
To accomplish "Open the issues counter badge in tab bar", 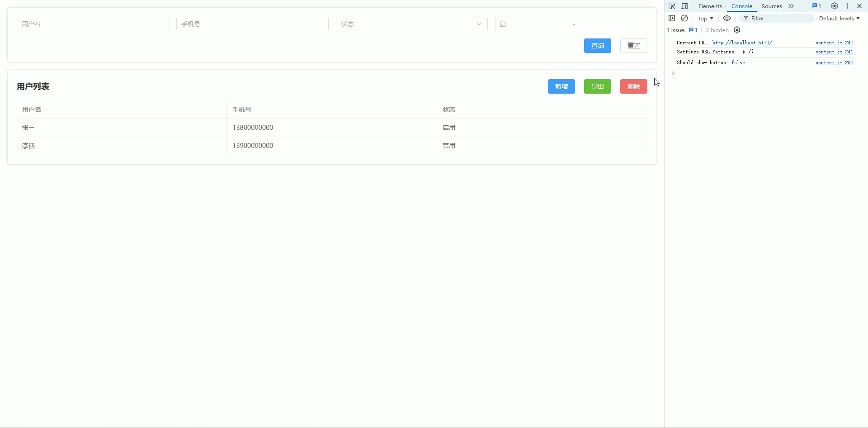I will [816, 6].
